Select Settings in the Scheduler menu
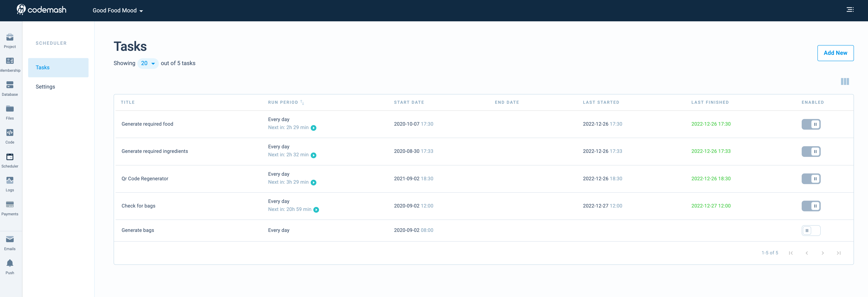Screen dimensions: 868x297 tap(45, 87)
